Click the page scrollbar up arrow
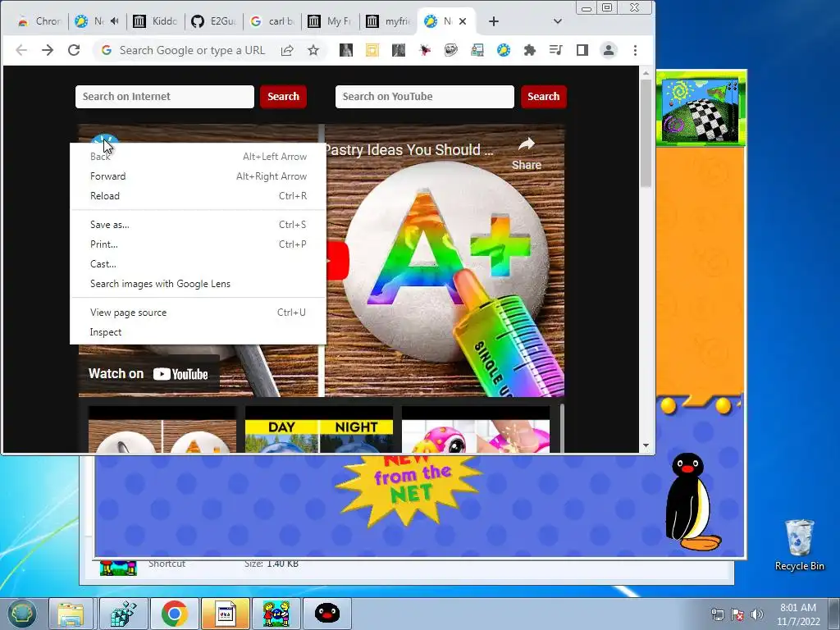 (646, 73)
